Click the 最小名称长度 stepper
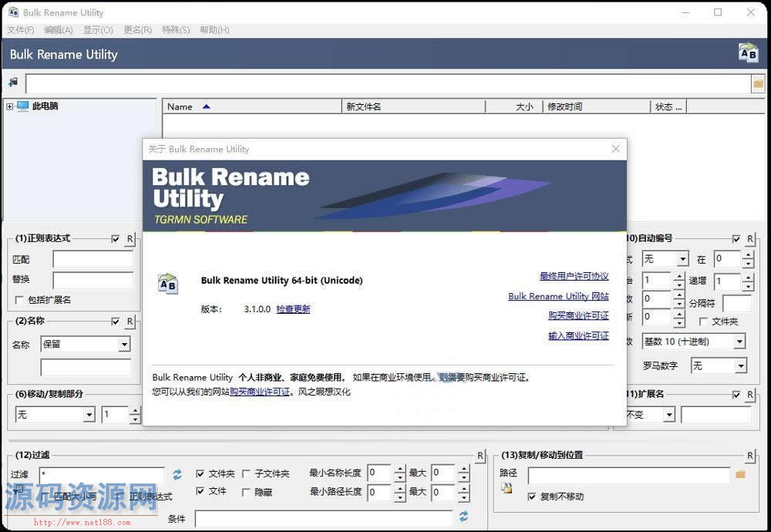 click(399, 473)
